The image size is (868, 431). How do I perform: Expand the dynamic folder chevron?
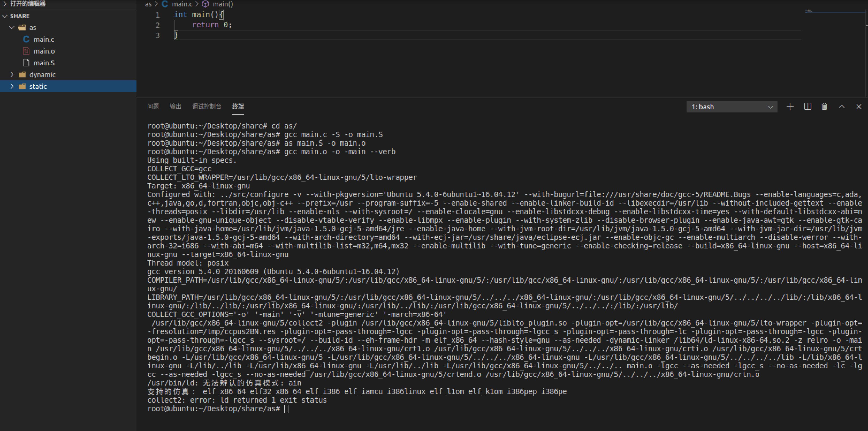pyautogui.click(x=12, y=74)
